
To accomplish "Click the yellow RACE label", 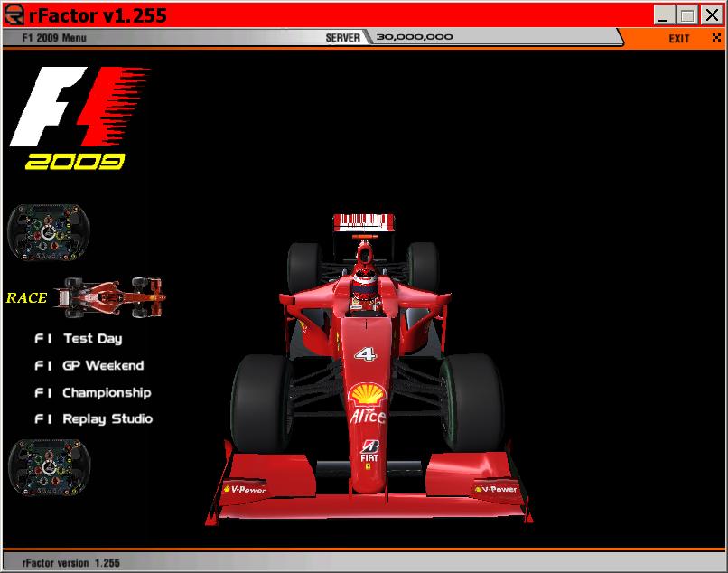I will coord(26,297).
